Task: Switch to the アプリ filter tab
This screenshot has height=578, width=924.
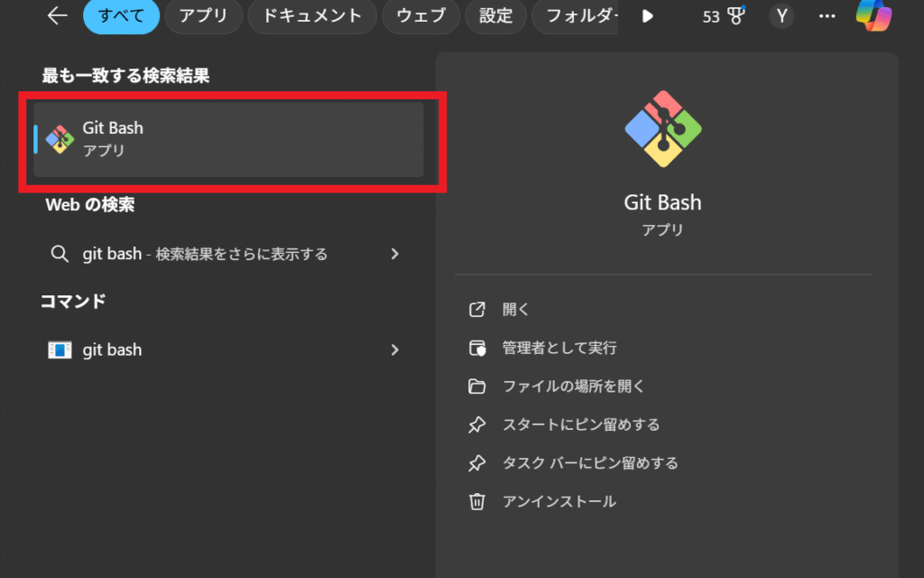Action: (203, 16)
